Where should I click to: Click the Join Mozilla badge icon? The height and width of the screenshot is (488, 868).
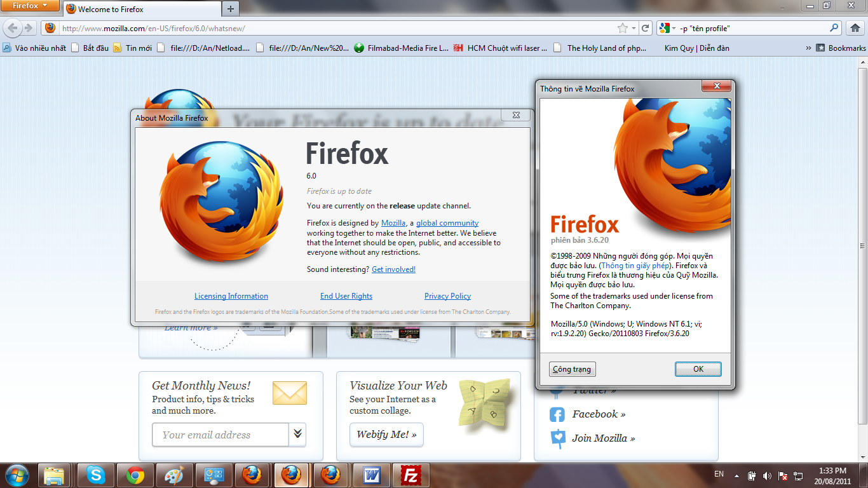[x=557, y=438]
